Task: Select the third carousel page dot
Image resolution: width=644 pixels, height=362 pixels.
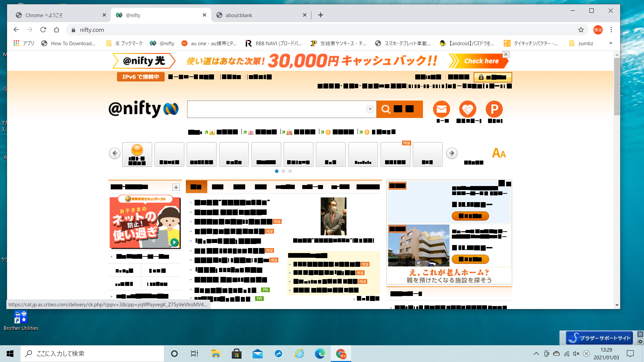Action: [x=290, y=171]
